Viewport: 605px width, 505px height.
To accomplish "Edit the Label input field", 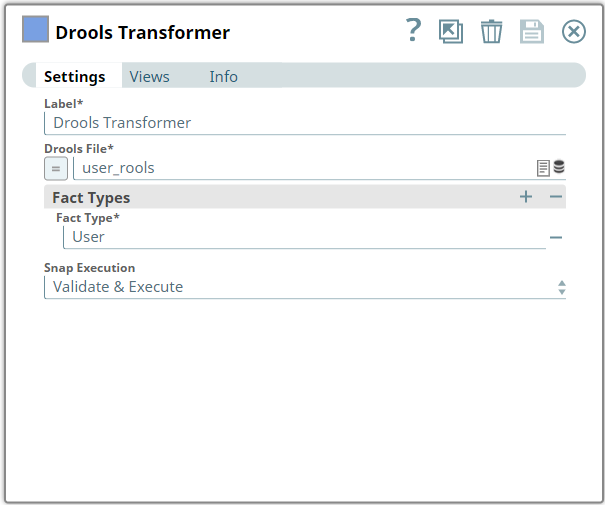I will [x=305, y=123].
